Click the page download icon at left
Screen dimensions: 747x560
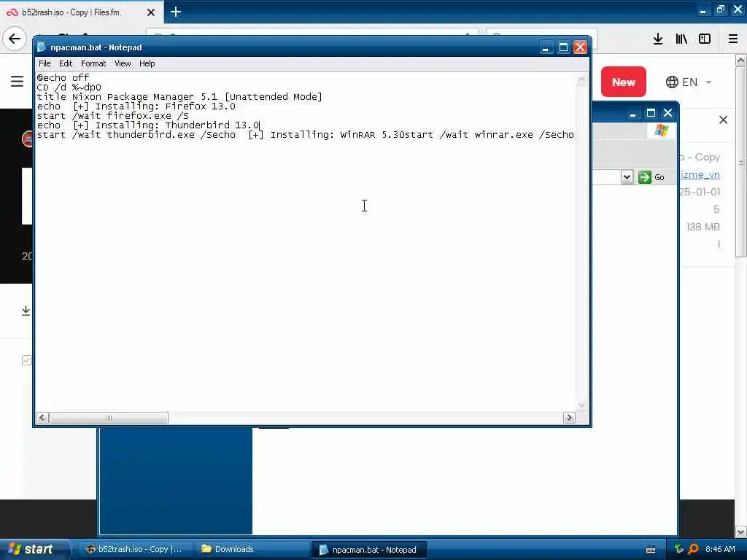(x=26, y=311)
